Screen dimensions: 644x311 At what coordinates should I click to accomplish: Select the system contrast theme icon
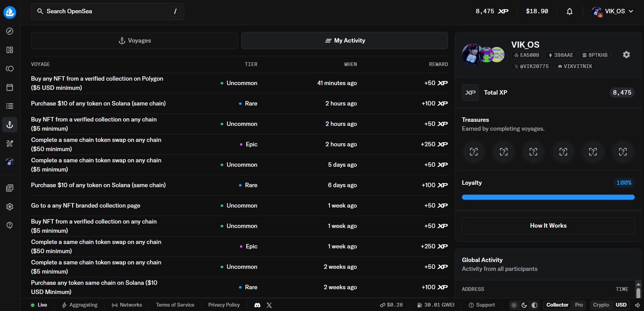[534, 305]
